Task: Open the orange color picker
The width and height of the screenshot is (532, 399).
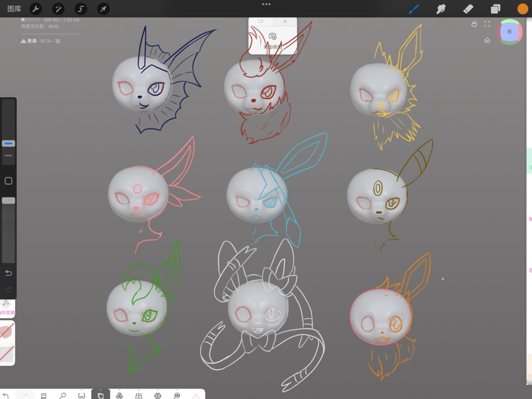Action: (522, 9)
